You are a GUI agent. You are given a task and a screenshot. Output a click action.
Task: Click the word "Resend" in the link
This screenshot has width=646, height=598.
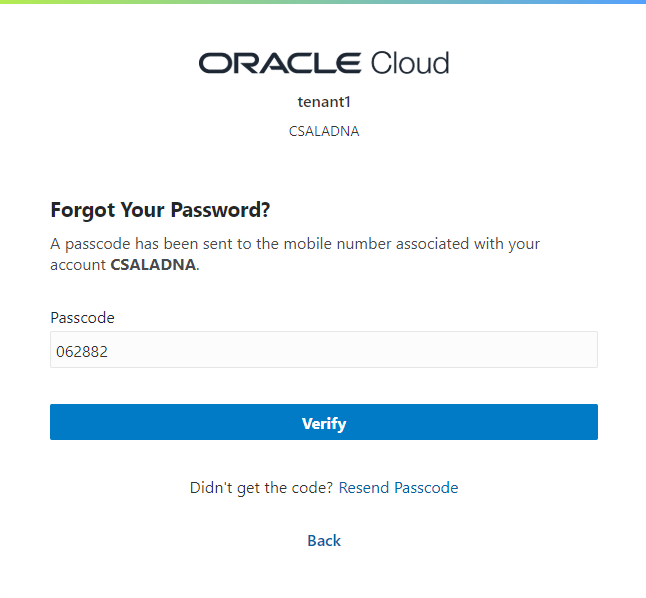tap(364, 488)
